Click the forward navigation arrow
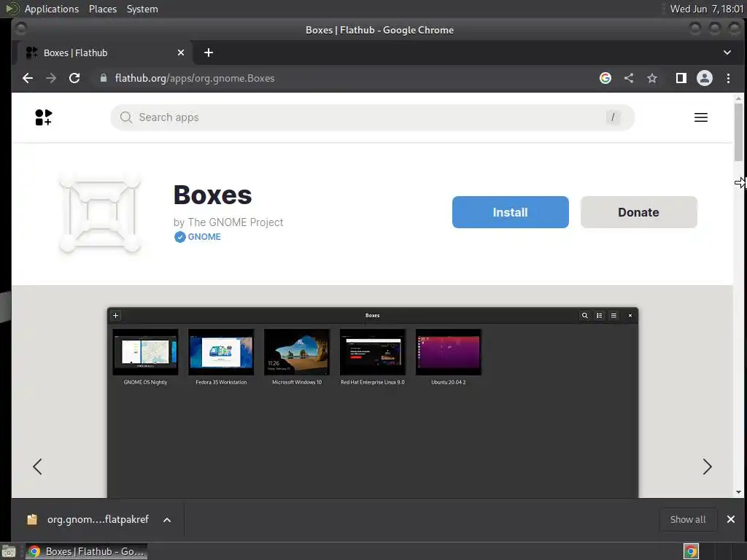 51,78
